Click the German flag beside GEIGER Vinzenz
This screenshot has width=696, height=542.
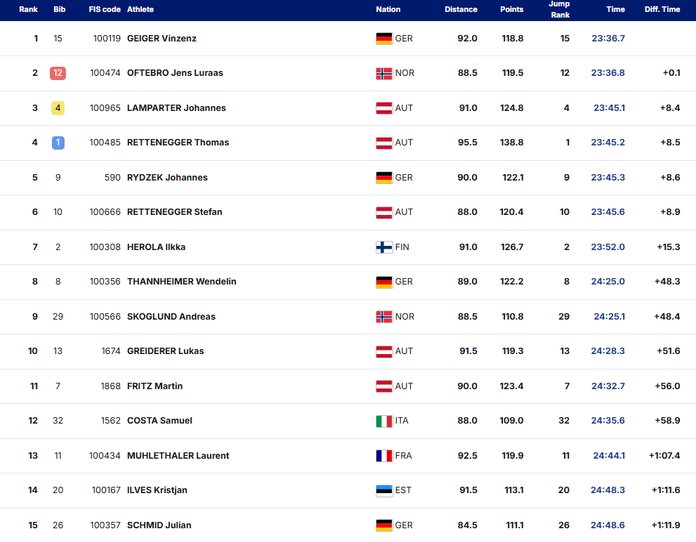coord(383,39)
